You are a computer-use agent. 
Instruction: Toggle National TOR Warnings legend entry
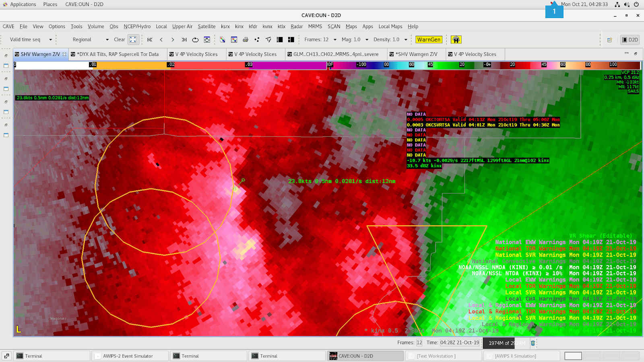566,249
